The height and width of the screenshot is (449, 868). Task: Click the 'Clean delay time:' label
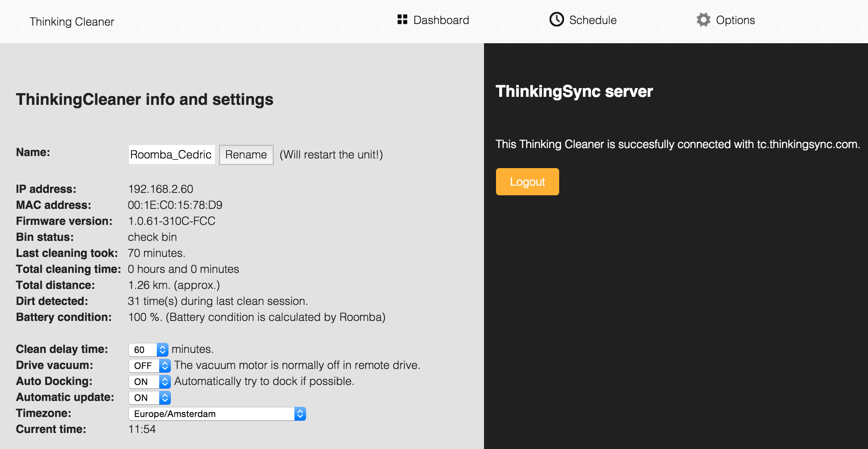62,349
